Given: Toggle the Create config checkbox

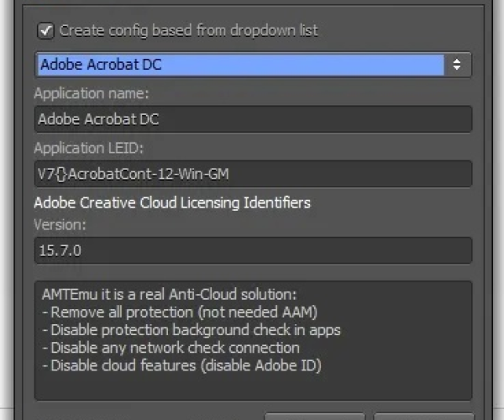Looking at the screenshot, I should click(45, 30).
